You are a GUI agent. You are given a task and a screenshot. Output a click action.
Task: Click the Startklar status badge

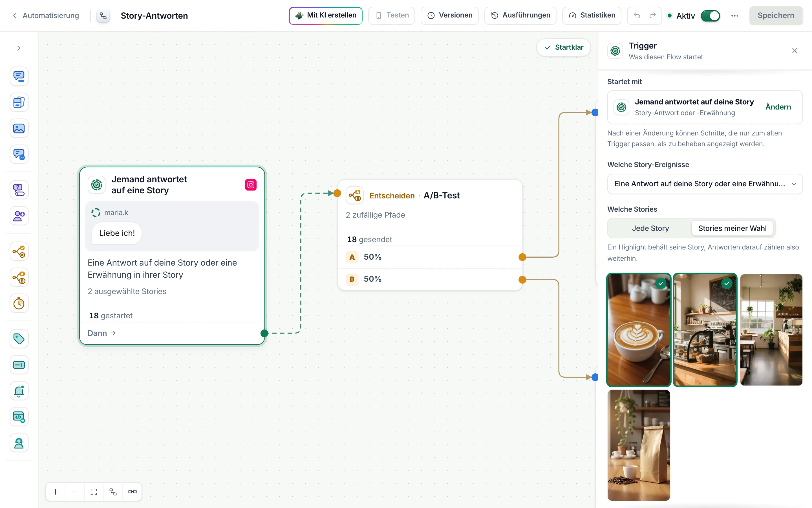pyautogui.click(x=564, y=47)
